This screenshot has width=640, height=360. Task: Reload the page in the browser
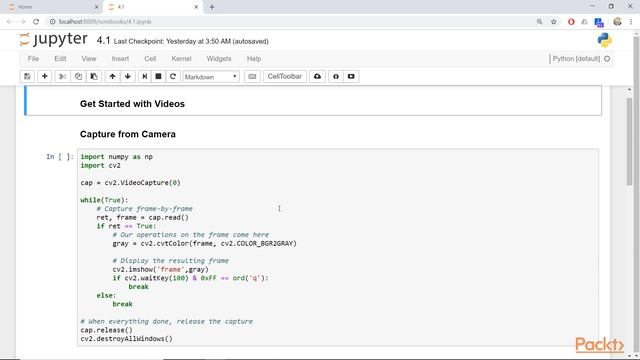36,22
